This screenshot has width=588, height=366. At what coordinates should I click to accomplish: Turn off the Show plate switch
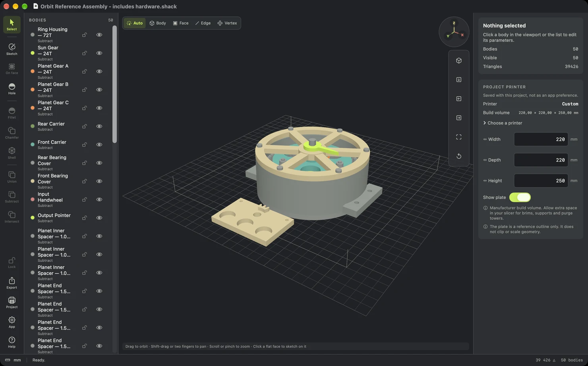tap(520, 197)
